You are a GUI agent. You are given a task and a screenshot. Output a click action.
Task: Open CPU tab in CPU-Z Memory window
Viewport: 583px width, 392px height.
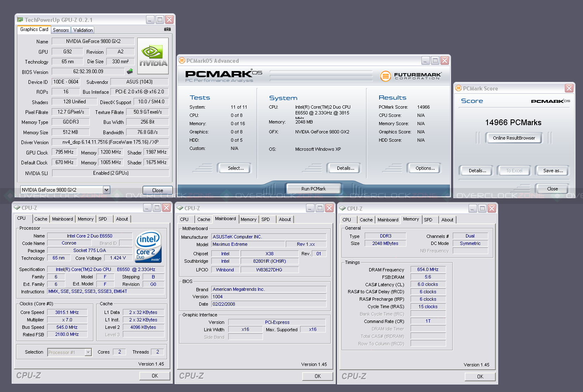click(x=346, y=220)
